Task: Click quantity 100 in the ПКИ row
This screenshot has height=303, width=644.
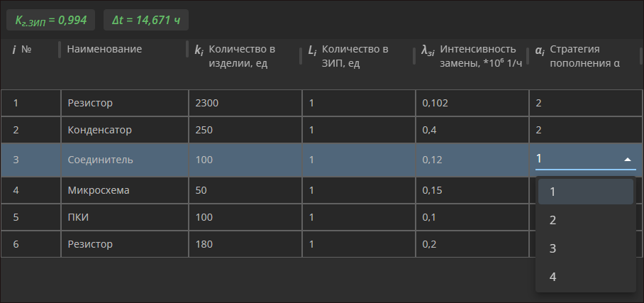Action: 245,217
